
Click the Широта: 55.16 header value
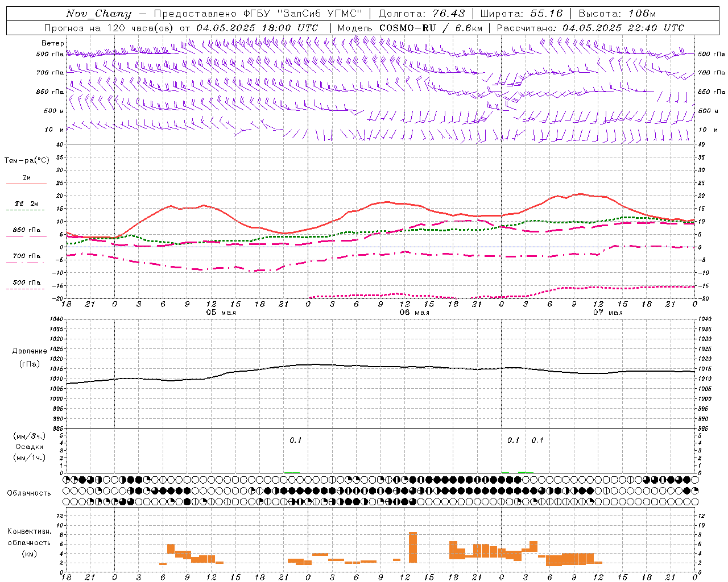tap(522, 14)
